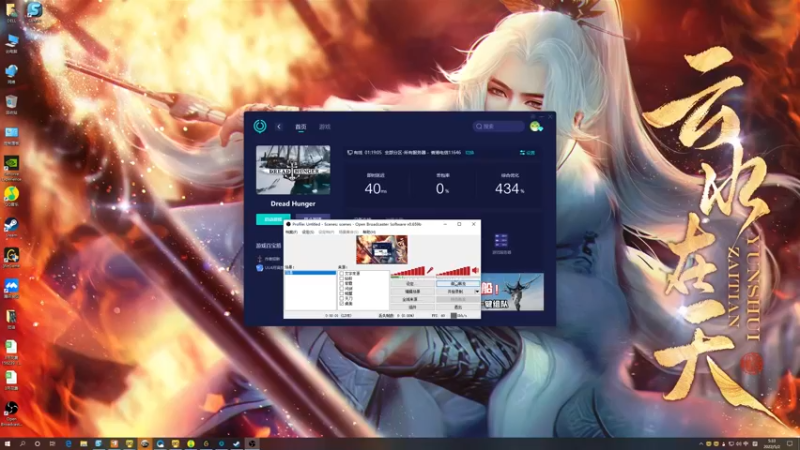Open the notification center on the taskbar
The image size is (800, 450).
790,444
